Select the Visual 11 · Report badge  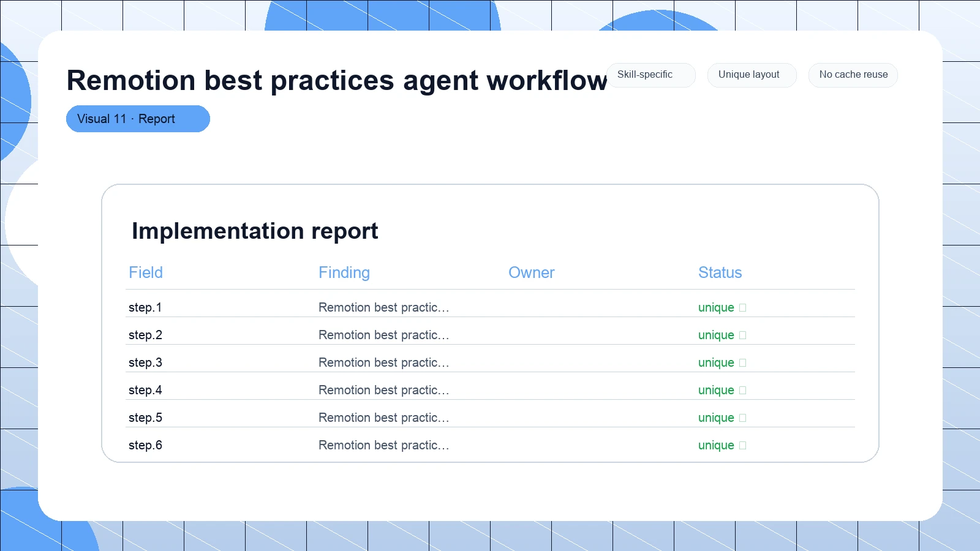pyautogui.click(x=138, y=119)
